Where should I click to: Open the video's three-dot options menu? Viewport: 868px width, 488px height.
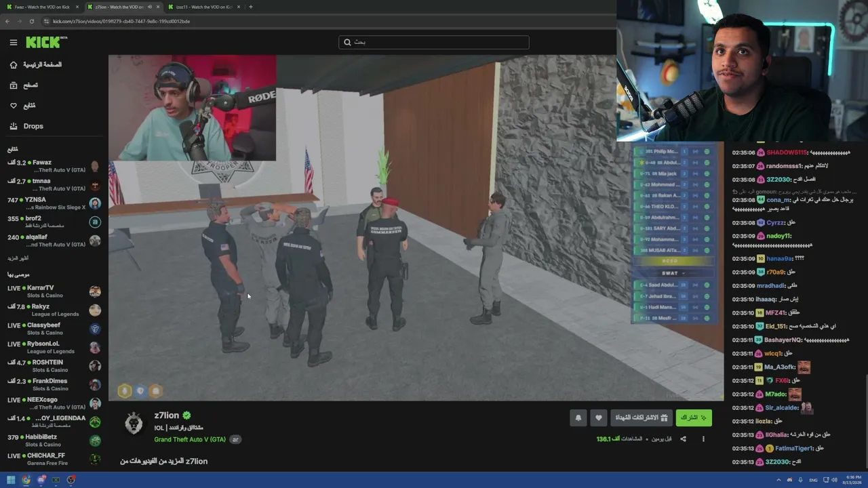703,439
